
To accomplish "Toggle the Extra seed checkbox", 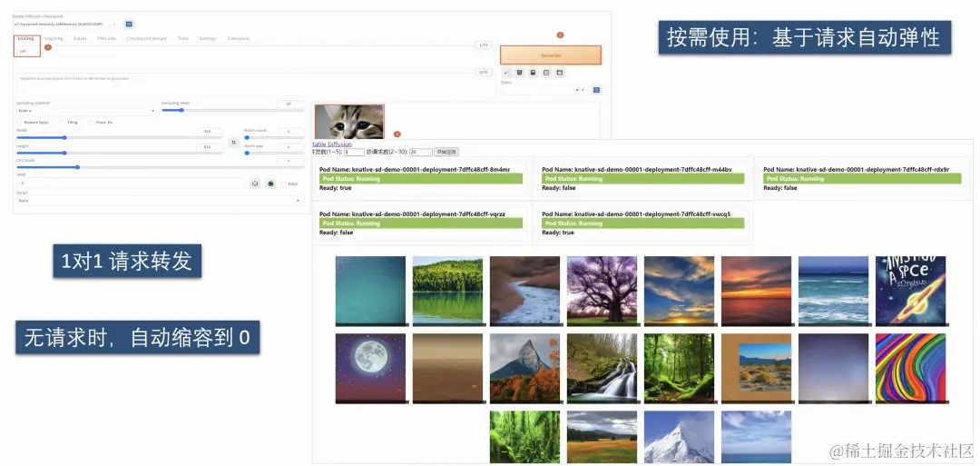I will click(x=284, y=183).
